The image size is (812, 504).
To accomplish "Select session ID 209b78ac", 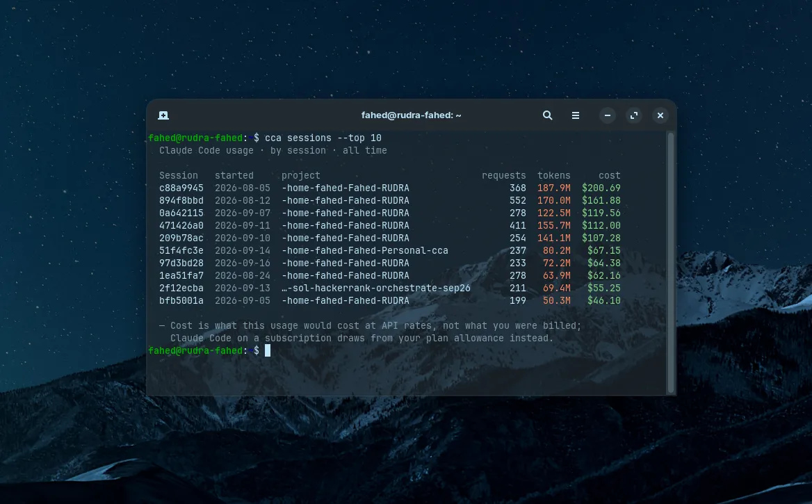I will 181,238.
